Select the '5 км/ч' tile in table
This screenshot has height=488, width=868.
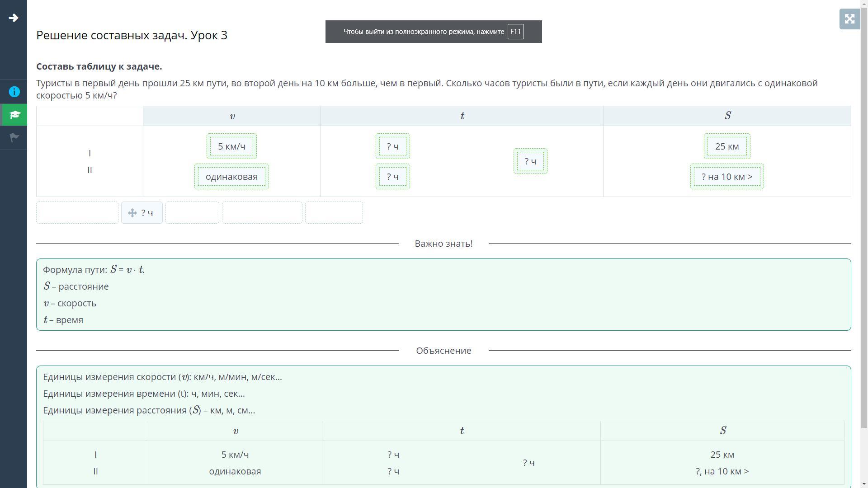coord(231,146)
